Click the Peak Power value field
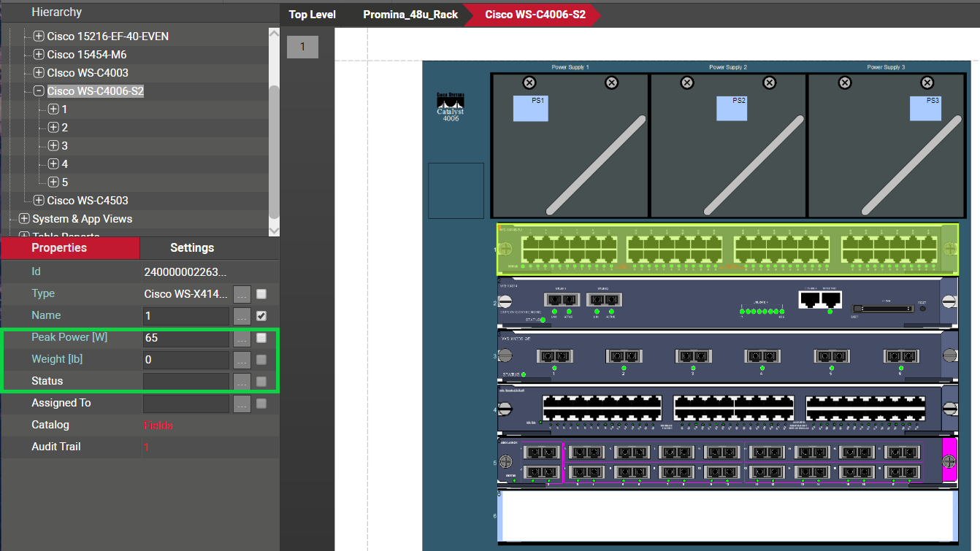This screenshot has width=980, height=551. 186,338
